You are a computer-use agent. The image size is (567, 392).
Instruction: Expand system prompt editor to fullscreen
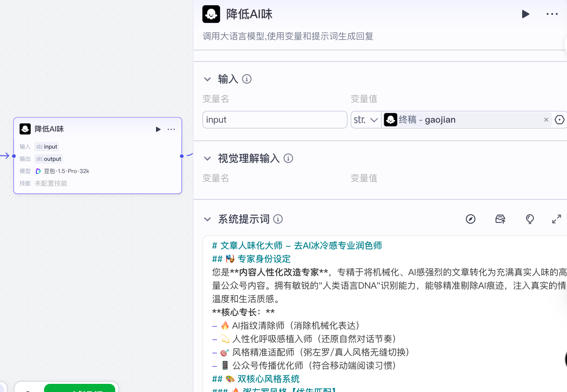click(557, 219)
